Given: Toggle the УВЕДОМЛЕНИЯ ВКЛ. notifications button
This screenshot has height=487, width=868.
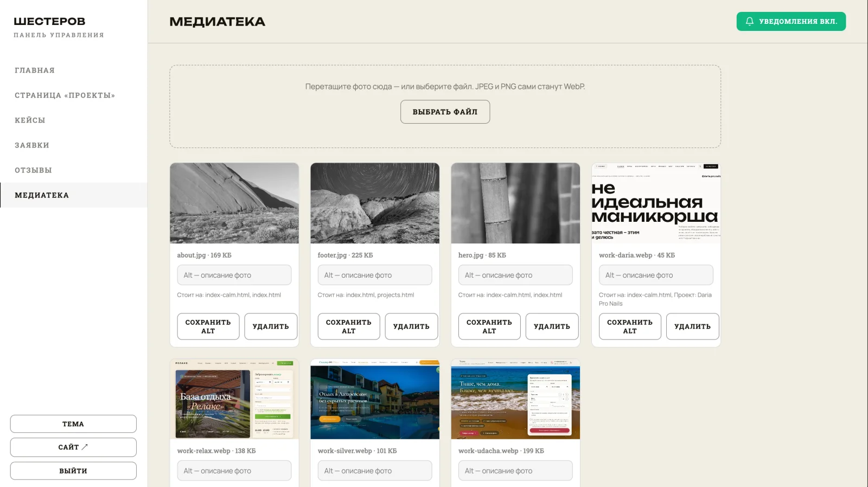Looking at the screenshot, I should [791, 21].
